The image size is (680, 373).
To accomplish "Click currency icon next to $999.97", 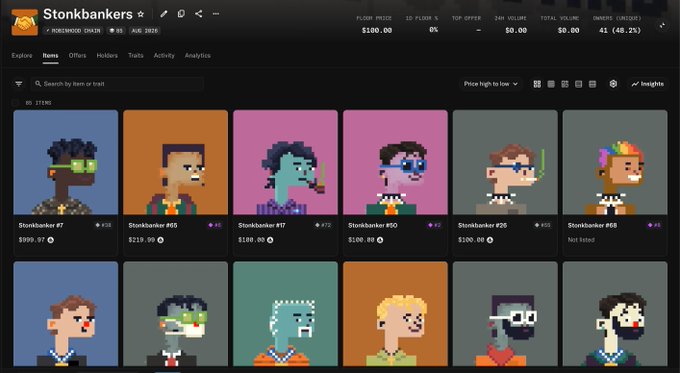I will 51,240.
